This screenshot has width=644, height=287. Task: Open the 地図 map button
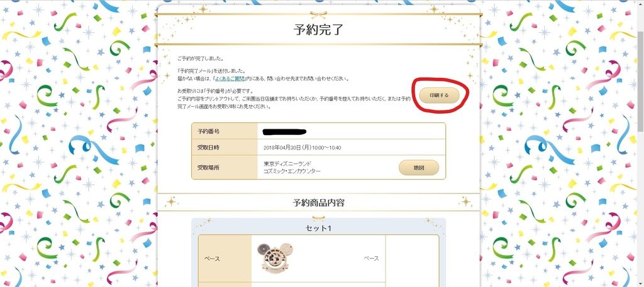[418, 168]
